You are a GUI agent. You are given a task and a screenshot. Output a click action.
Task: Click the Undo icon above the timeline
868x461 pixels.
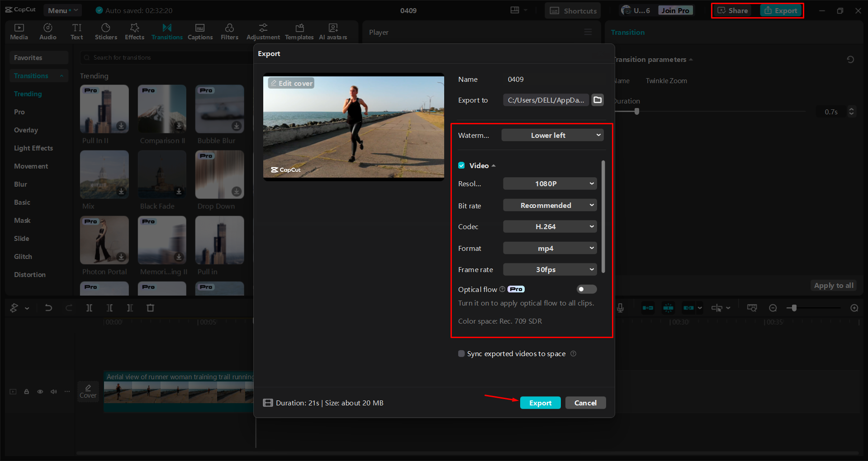coord(48,308)
